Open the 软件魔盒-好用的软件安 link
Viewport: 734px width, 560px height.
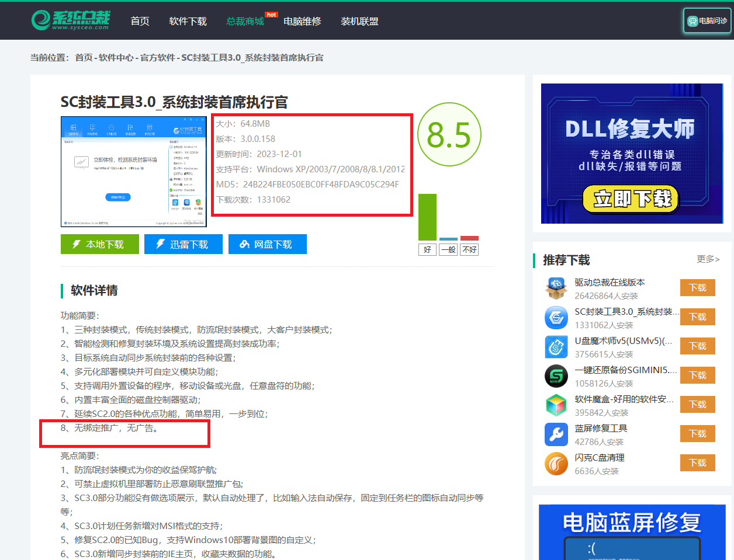624,399
